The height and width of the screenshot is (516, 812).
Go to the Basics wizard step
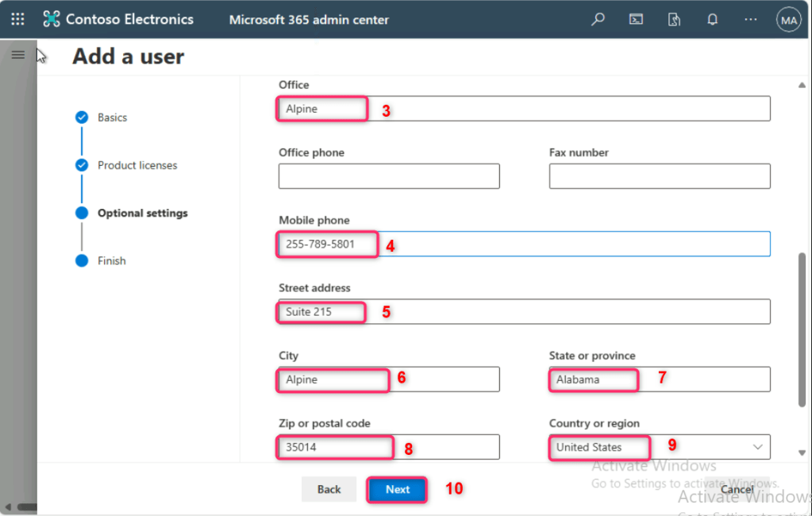point(112,117)
